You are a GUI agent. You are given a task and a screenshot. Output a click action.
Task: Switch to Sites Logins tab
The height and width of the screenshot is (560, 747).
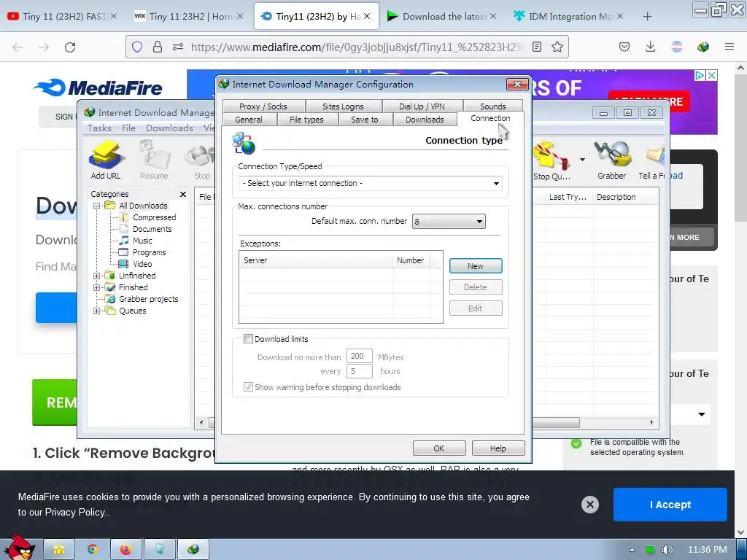(343, 106)
